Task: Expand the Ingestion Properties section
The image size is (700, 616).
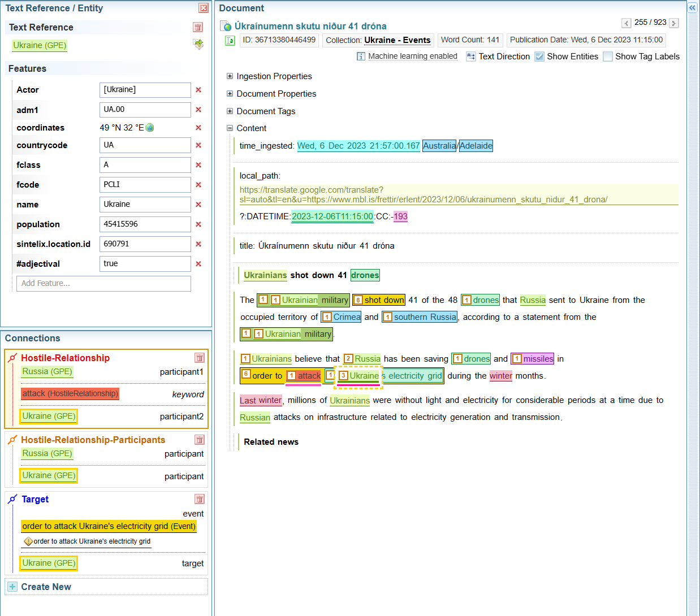Action: click(x=230, y=76)
